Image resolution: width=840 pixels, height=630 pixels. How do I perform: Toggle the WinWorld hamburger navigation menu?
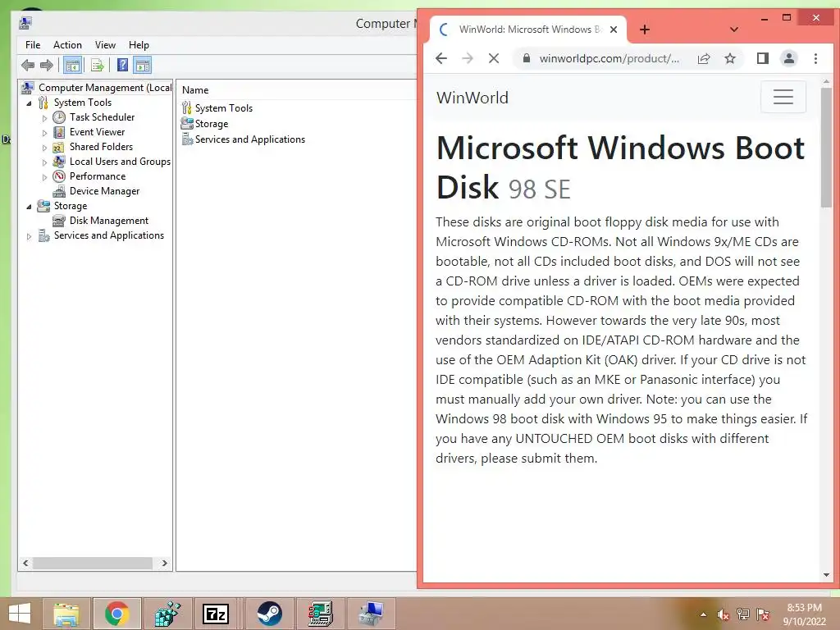click(783, 97)
